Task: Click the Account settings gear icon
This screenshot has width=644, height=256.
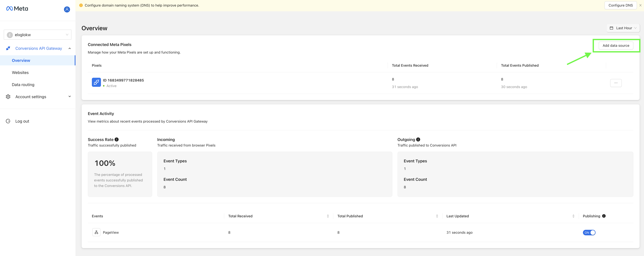Action: 8,97
